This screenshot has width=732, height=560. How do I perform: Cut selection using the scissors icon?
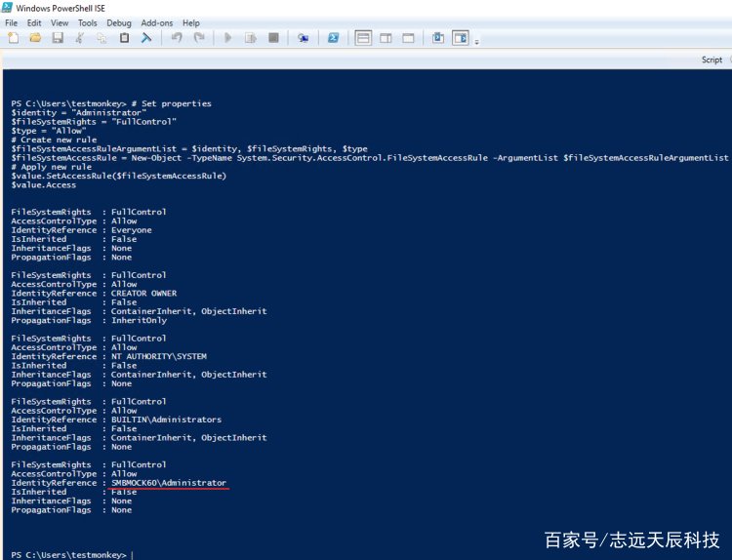(x=80, y=38)
